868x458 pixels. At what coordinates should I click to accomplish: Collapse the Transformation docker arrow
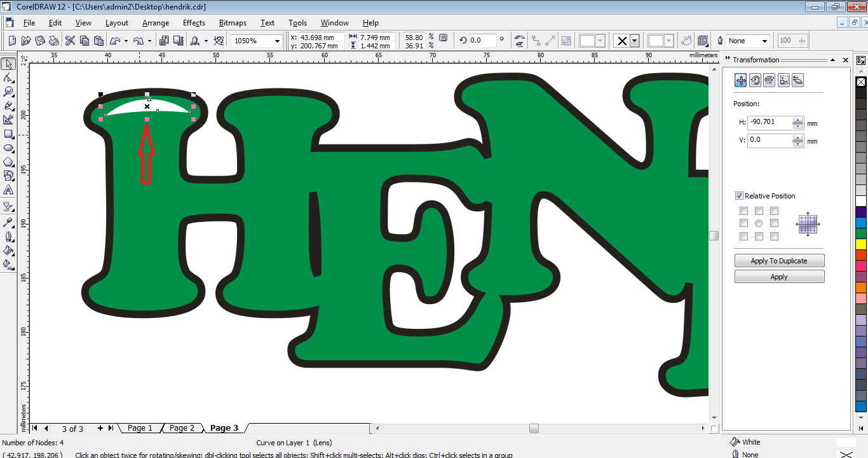click(832, 60)
